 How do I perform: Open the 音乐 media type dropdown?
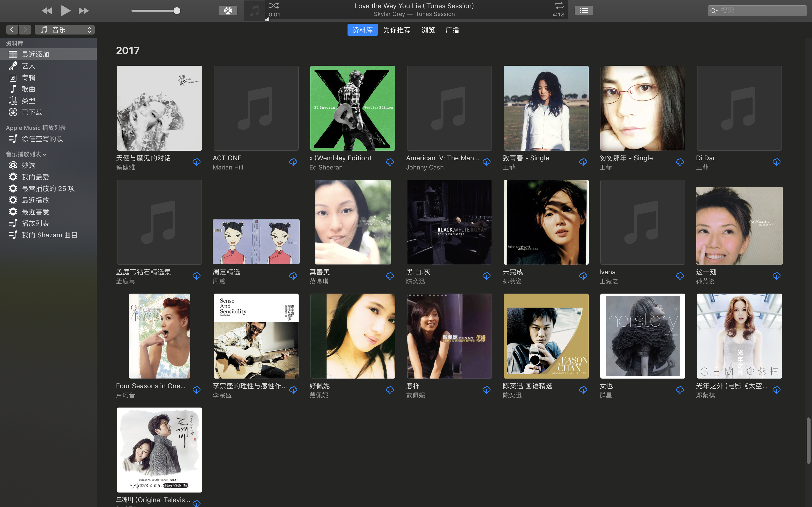[65, 30]
